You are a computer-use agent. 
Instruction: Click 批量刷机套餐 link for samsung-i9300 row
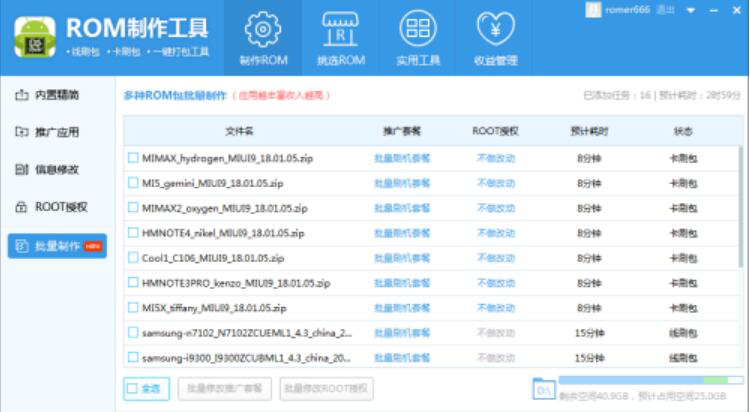[402, 357]
